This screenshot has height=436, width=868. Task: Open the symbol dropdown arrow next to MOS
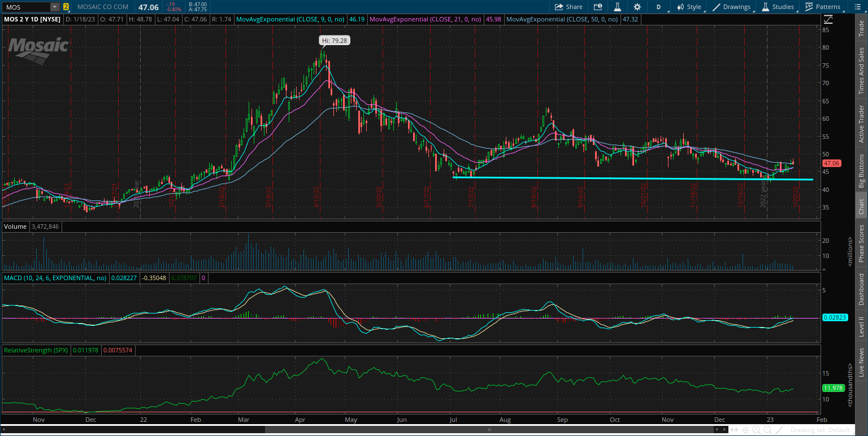pyautogui.click(x=54, y=7)
